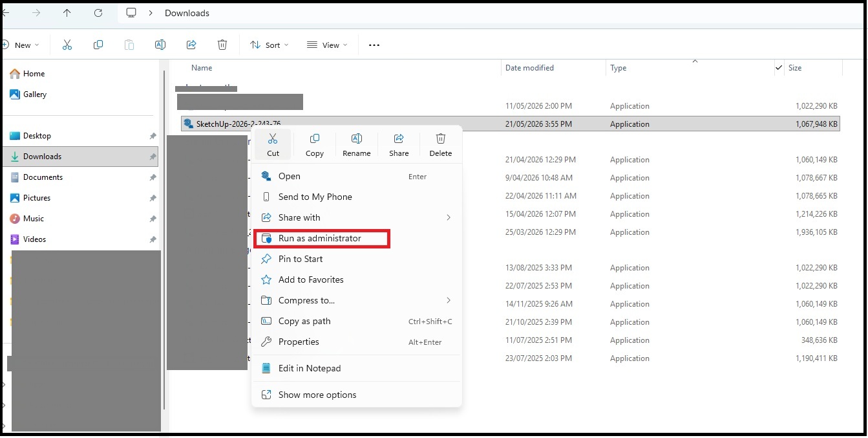Click the Delete trash icon in the context menu
The height and width of the screenshot is (438, 868).
pyautogui.click(x=441, y=138)
